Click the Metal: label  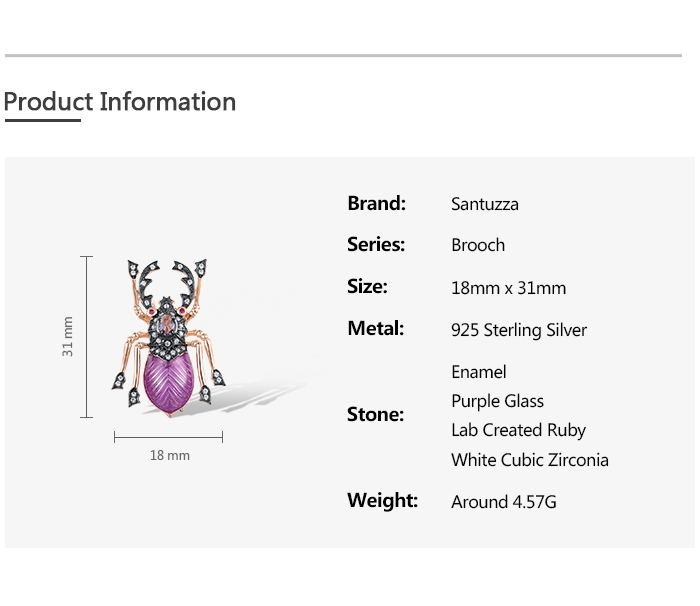tap(375, 328)
